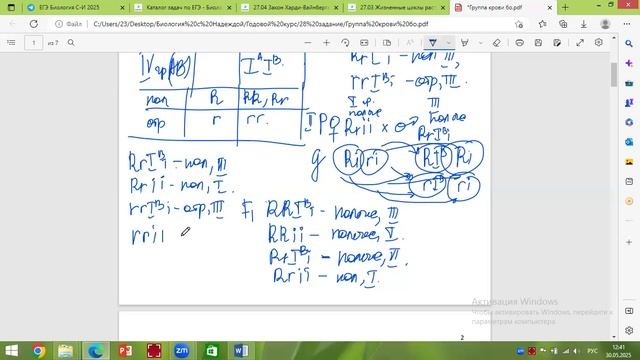
Task: Open the PDF table of contents panel
Action: pos(11,42)
